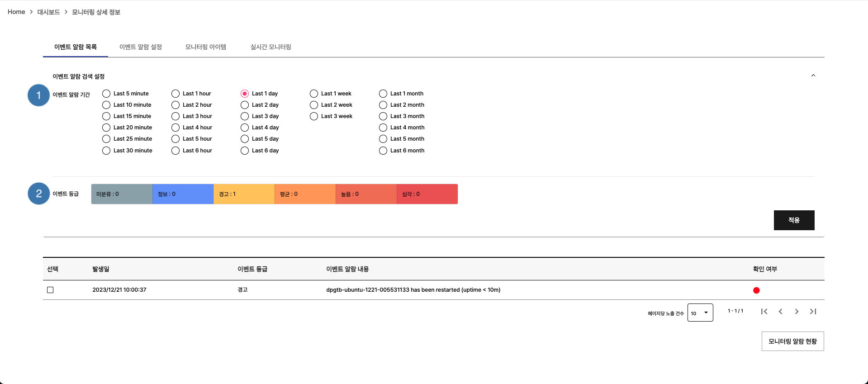
Task: Select the red 심각 severity block
Action: (x=427, y=194)
